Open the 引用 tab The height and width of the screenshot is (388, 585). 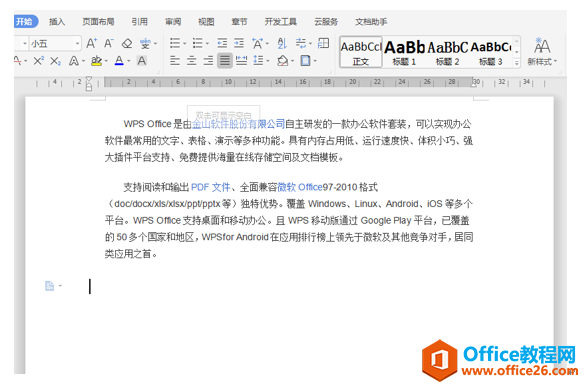coord(140,22)
